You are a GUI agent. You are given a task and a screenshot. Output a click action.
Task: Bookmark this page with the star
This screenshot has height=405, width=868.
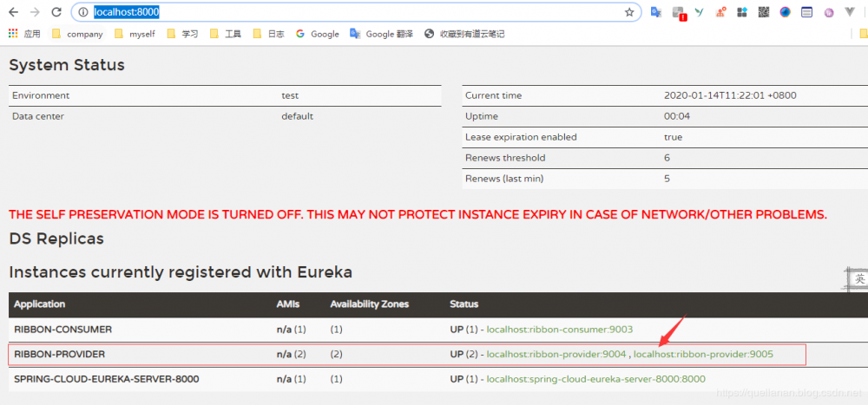pyautogui.click(x=629, y=12)
